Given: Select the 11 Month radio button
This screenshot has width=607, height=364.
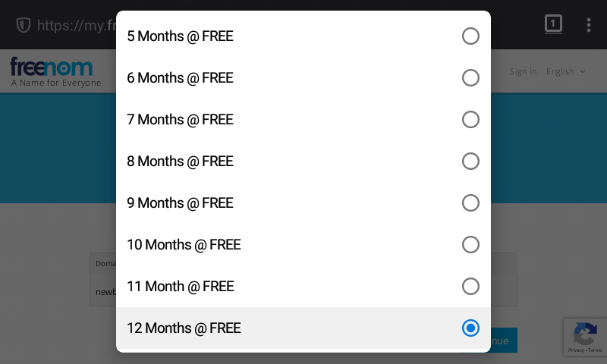Looking at the screenshot, I should 470,287.
